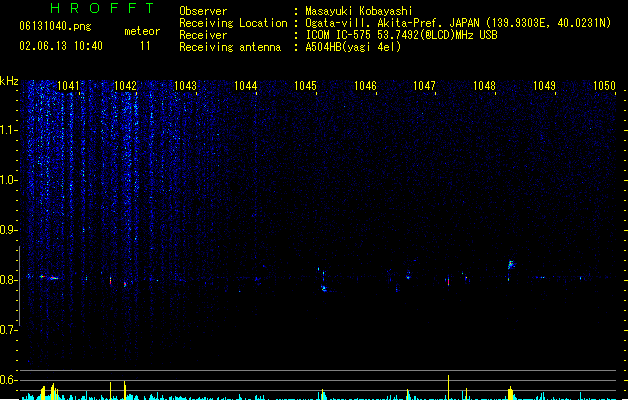Click time marker 1050

[x=605, y=85]
